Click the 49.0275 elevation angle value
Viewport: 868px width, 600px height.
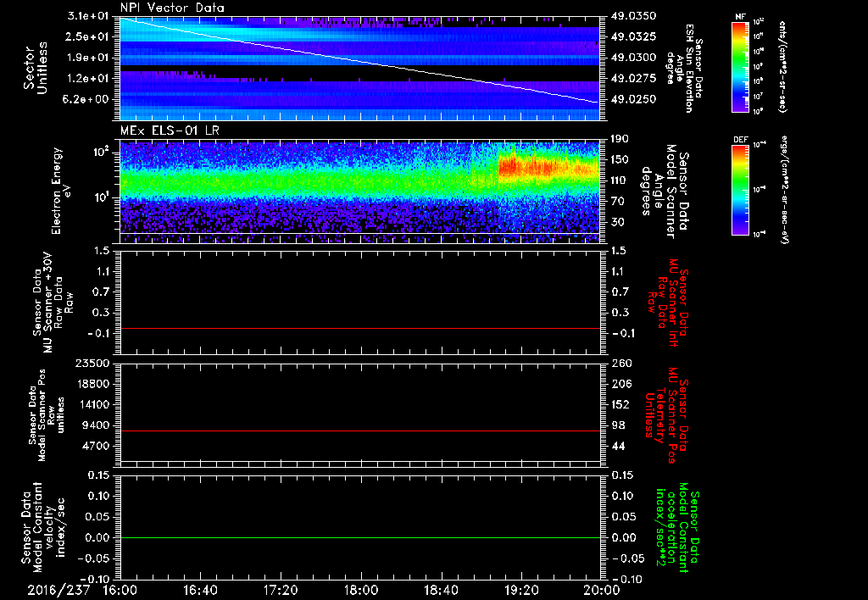[634, 79]
